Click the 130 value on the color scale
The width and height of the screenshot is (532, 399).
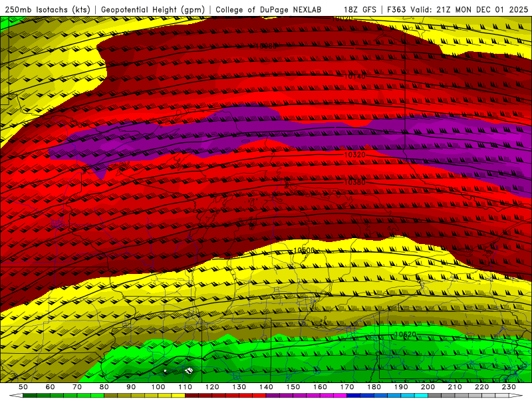tap(239, 387)
